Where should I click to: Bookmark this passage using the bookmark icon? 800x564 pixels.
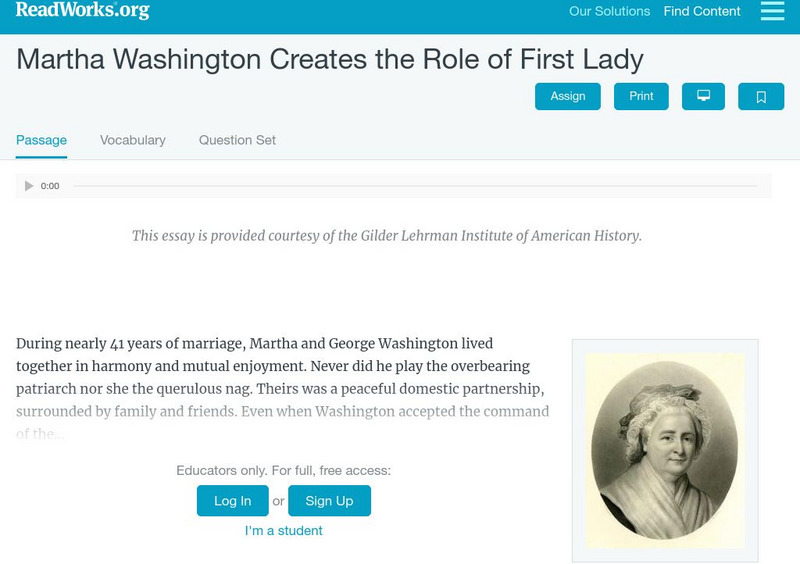pyautogui.click(x=761, y=96)
